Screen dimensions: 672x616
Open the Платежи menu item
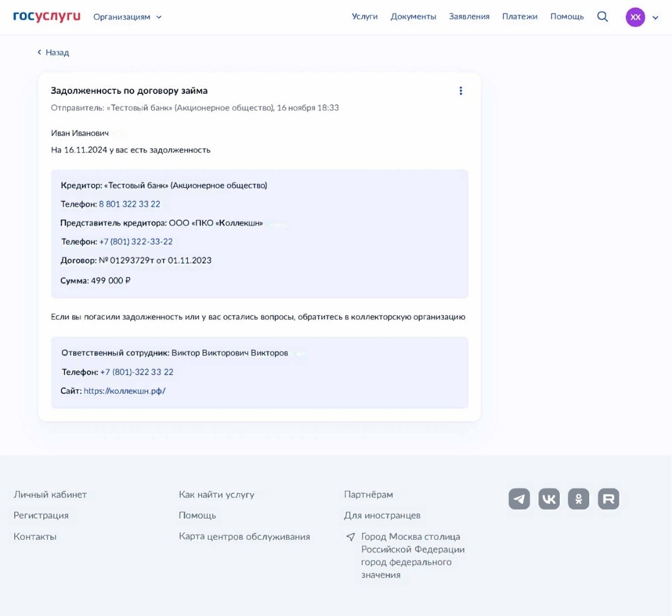pos(520,17)
